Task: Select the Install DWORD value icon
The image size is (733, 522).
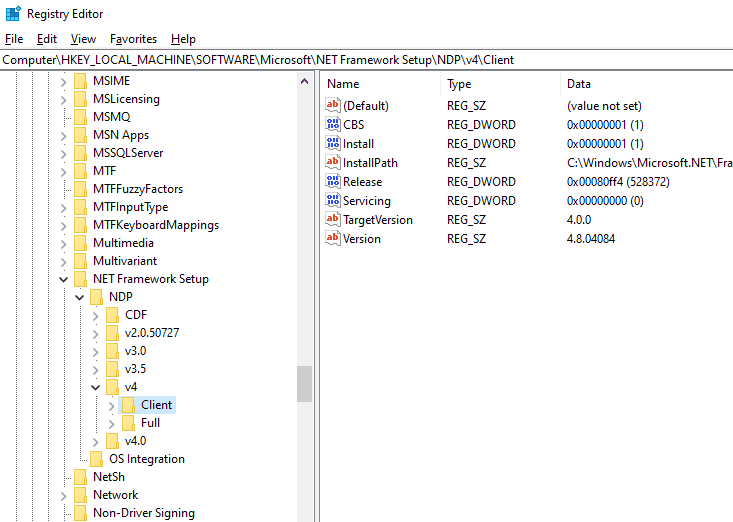Action: [x=333, y=143]
